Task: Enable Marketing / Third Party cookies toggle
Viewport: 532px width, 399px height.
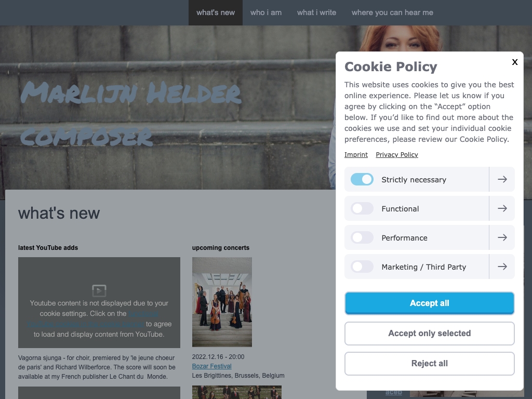Action: click(362, 267)
